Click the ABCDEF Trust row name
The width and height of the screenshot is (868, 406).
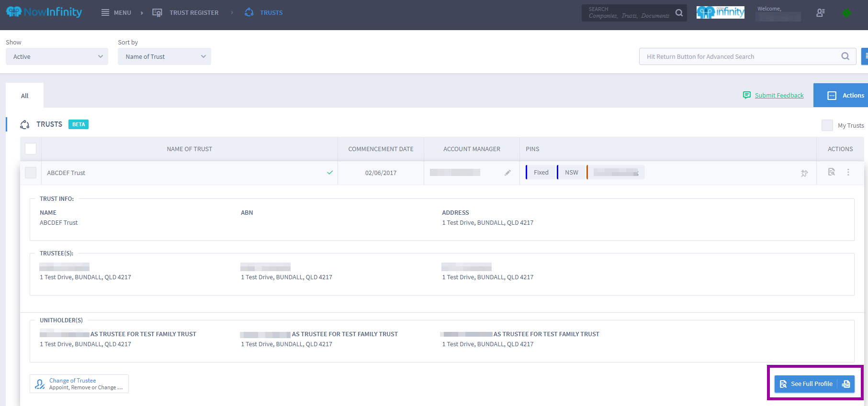[66, 173]
